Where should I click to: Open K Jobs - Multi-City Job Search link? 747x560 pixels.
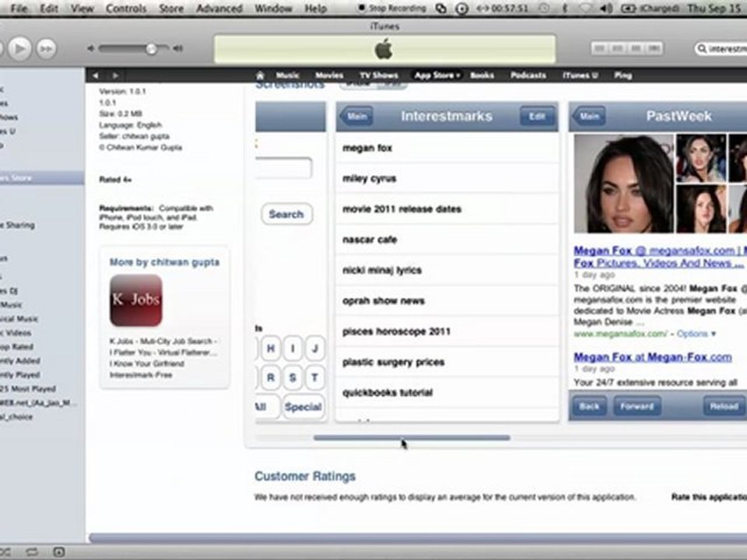pyautogui.click(x=163, y=341)
